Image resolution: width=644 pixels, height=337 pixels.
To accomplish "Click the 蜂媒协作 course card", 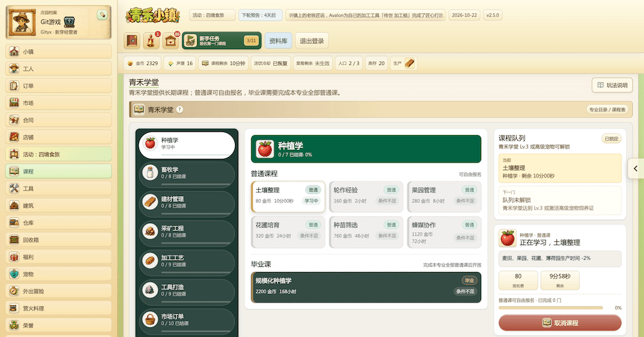I will click(x=444, y=232).
